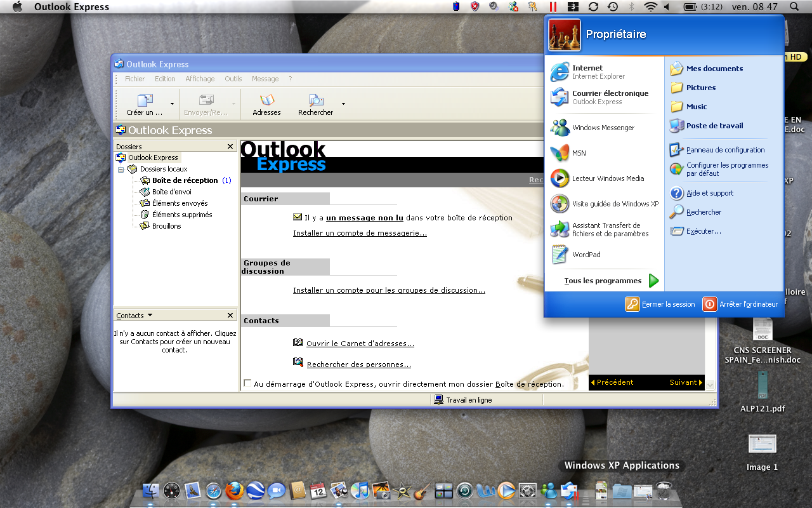Click Installer un compte pour les groupes de discussion
Viewport: 812px width, 508px height.
389,290
